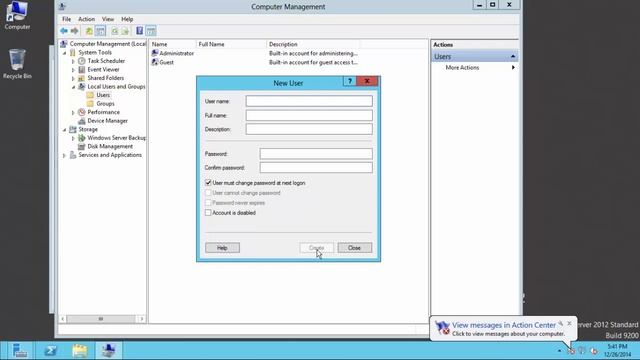The width and height of the screenshot is (640, 360).
Task: Click the Password input field
Action: point(316,153)
